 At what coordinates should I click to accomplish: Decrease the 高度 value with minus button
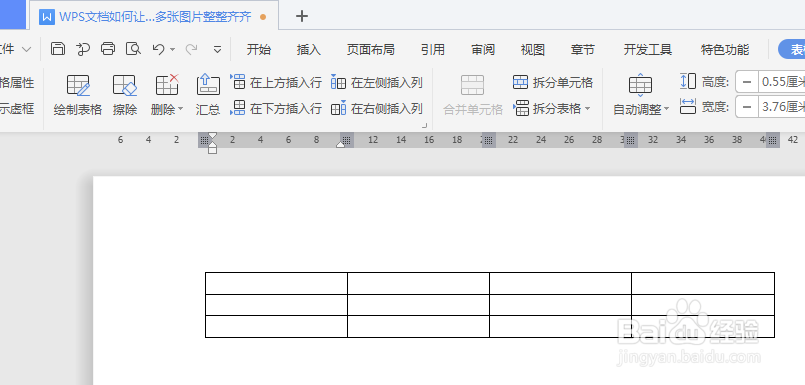(747, 82)
